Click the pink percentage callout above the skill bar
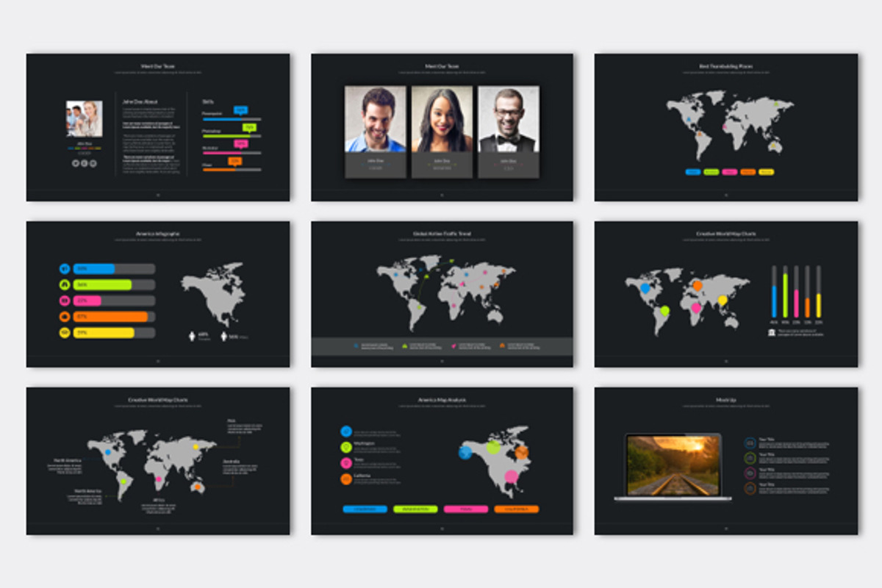Viewport: 882px width, 588px height. tap(240, 143)
